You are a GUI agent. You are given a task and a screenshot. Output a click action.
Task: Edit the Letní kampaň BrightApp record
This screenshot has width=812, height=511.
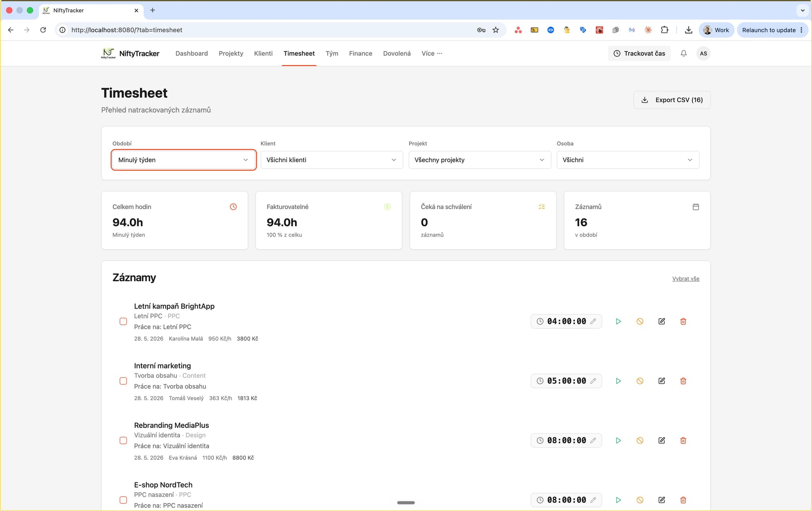661,321
